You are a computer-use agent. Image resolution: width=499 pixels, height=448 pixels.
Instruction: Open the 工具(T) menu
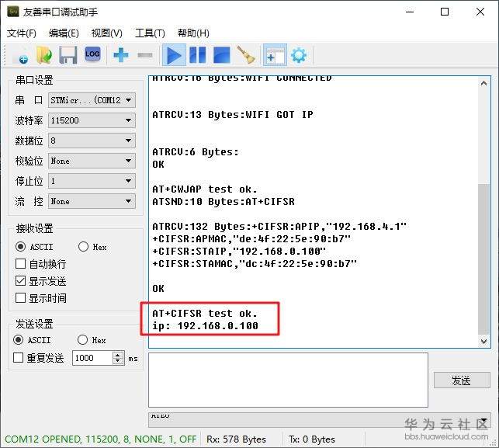pyautogui.click(x=150, y=33)
